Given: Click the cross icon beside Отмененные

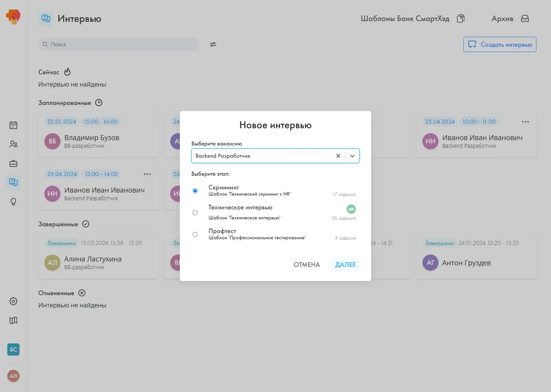Looking at the screenshot, I should [x=82, y=293].
